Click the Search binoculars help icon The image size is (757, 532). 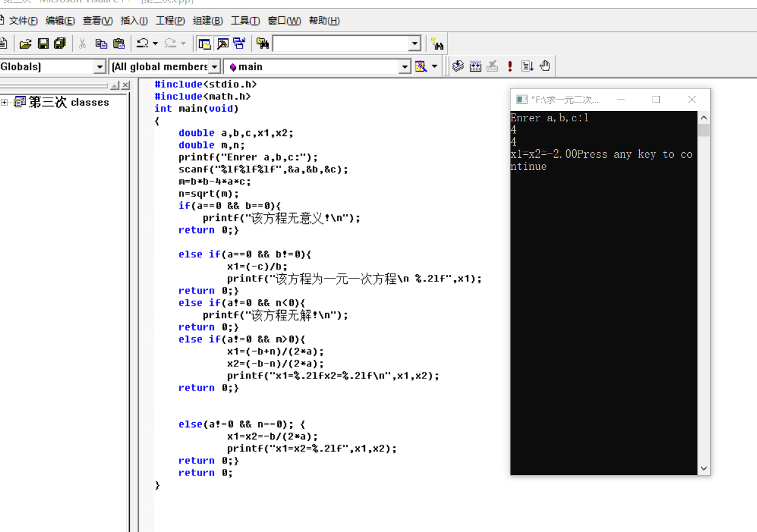click(x=437, y=44)
